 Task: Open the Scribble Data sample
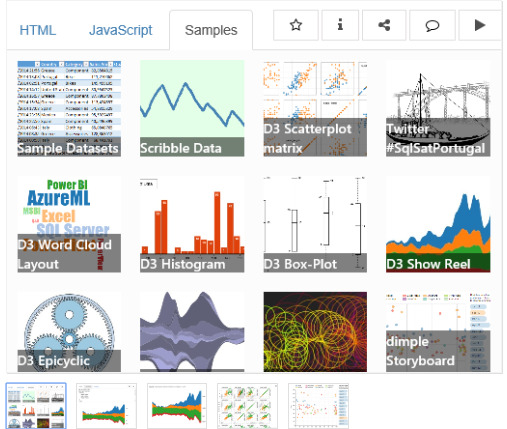coord(192,108)
